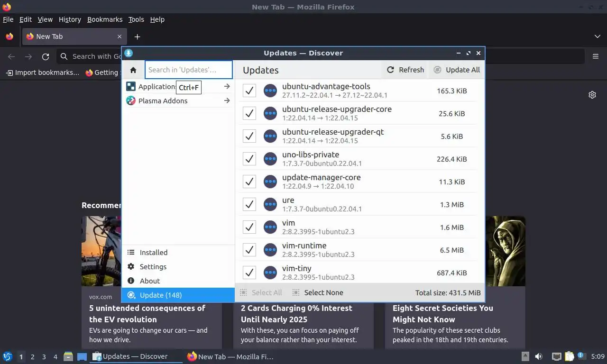Click the Total size: 431.5 MiB label
Screen dimensions: 607x364
pyautogui.click(x=448, y=292)
